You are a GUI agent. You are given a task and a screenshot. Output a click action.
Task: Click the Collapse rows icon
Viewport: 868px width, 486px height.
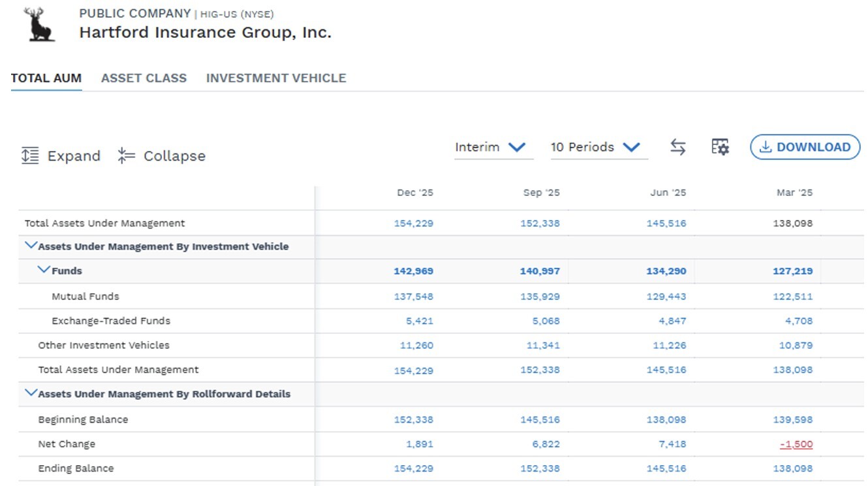(x=126, y=155)
